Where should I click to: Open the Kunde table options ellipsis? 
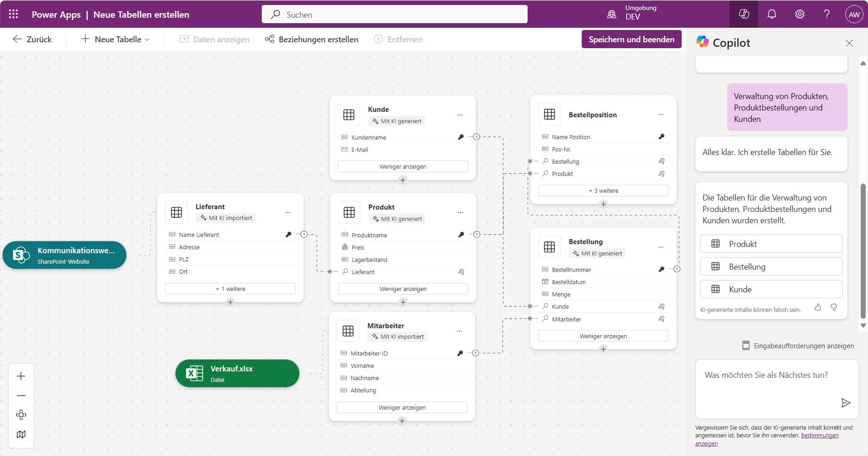coord(460,115)
